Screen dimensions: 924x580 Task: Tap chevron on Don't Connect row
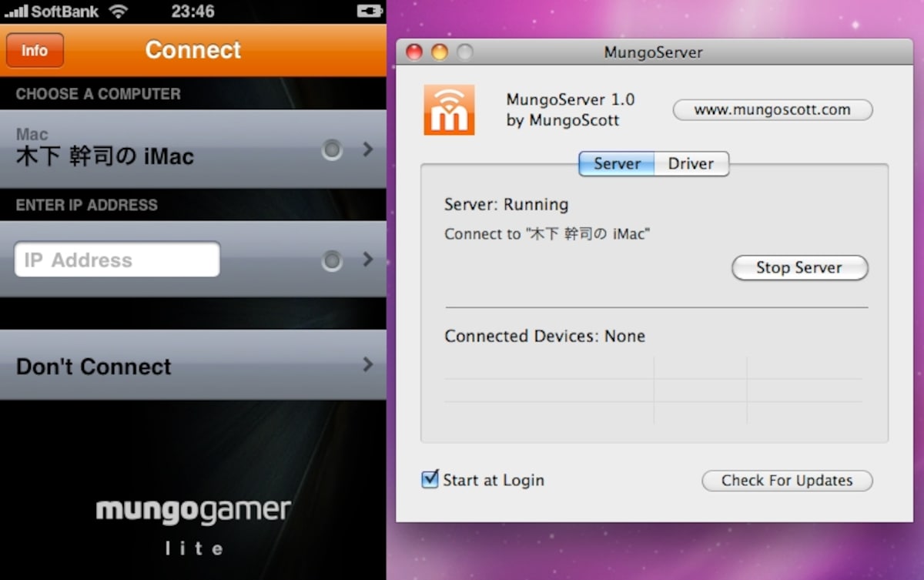pyautogui.click(x=367, y=364)
